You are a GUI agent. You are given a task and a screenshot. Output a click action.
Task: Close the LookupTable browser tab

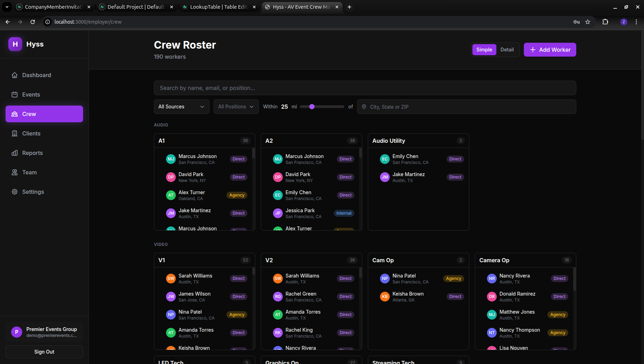254,7
